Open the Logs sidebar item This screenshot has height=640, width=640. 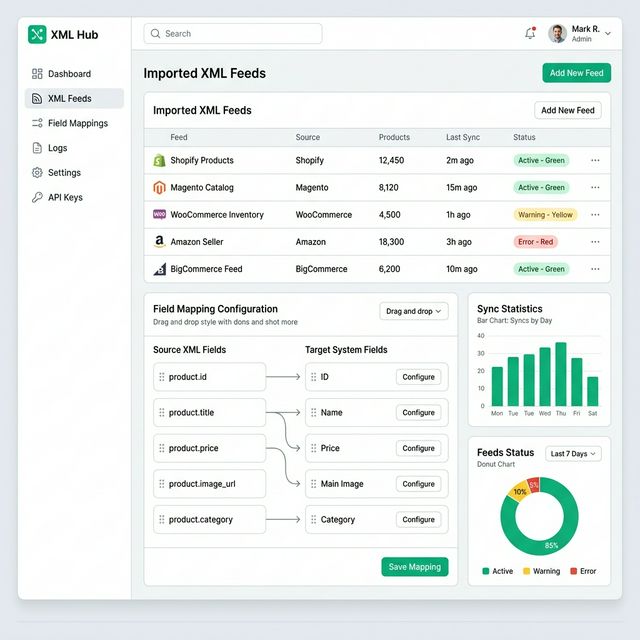(57, 148)
